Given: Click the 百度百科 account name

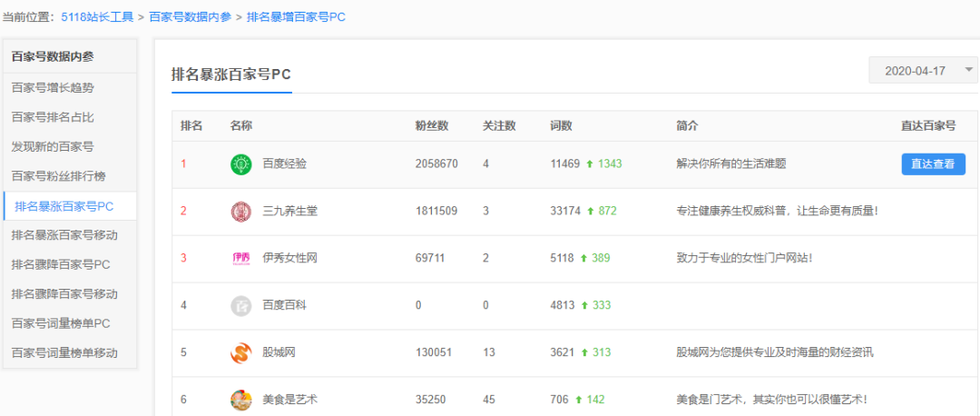Looking at the screenshot, I should point(284,305).
